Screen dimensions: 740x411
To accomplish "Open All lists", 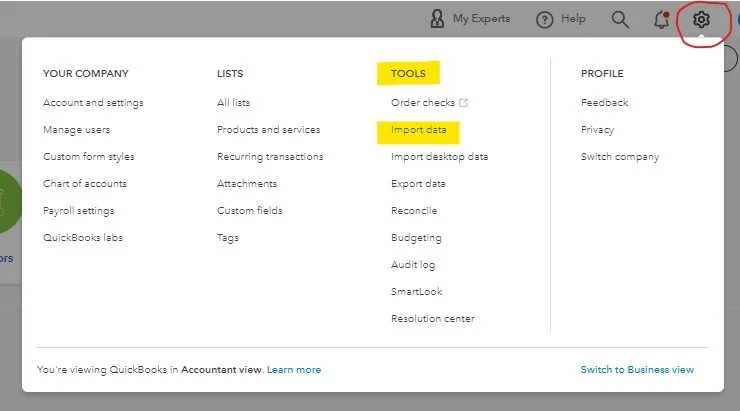I will pos(234,102).
